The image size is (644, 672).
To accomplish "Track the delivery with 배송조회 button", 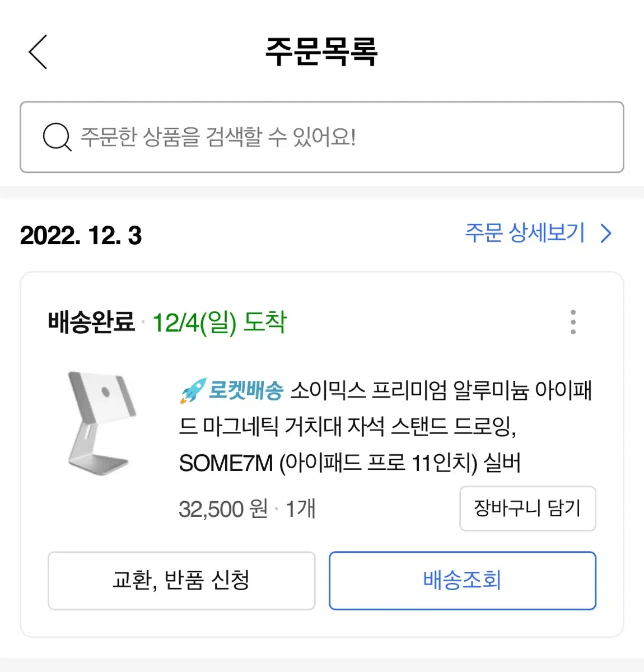I will point(463,581).
